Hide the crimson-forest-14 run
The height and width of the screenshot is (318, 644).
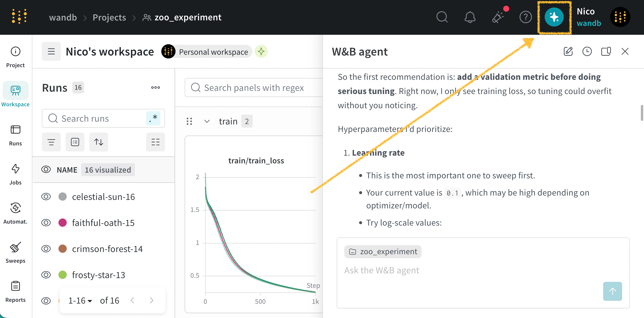46,249
